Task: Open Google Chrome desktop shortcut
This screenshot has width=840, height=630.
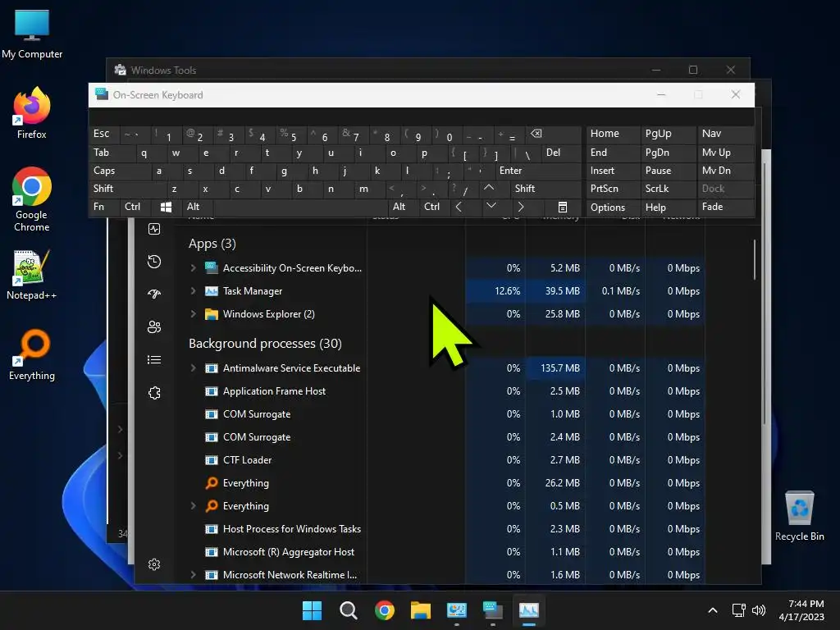Action: (32, 199)
